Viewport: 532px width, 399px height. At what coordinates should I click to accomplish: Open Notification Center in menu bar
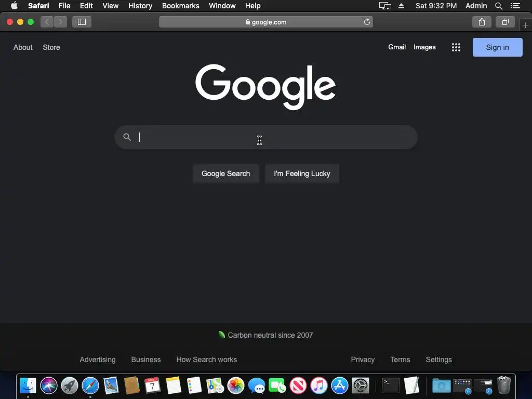(515, 6)
